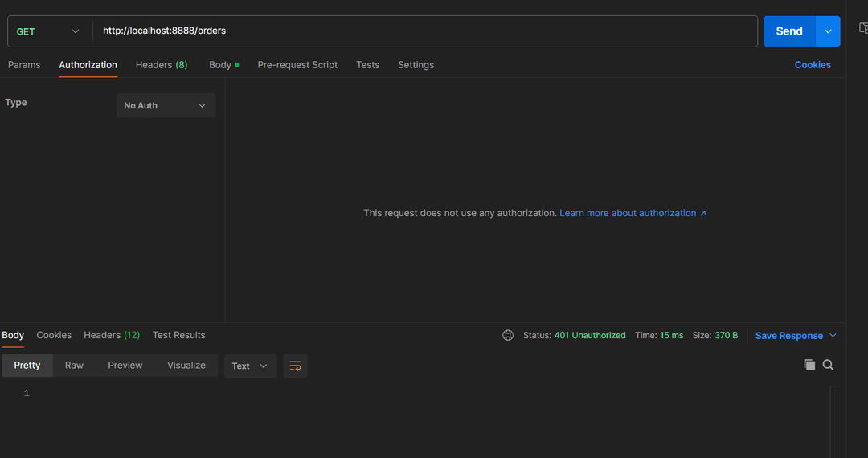Screen dimensions: 868x458
Task: Select the Visualize response view
Action: (186, 365)
